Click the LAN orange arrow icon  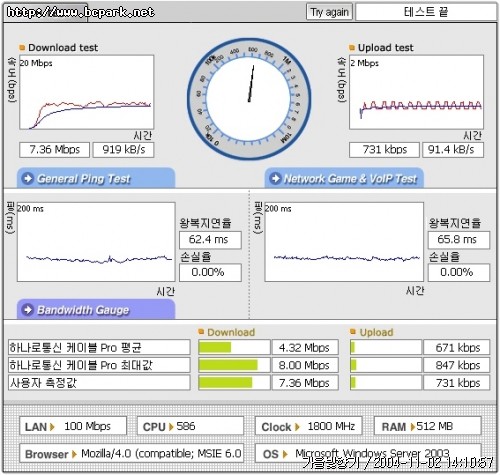(x=52, y=427)
